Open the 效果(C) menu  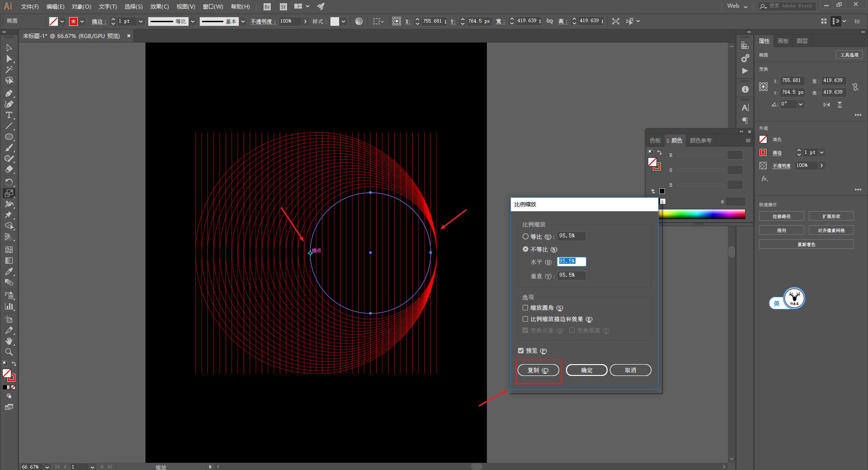159,6
